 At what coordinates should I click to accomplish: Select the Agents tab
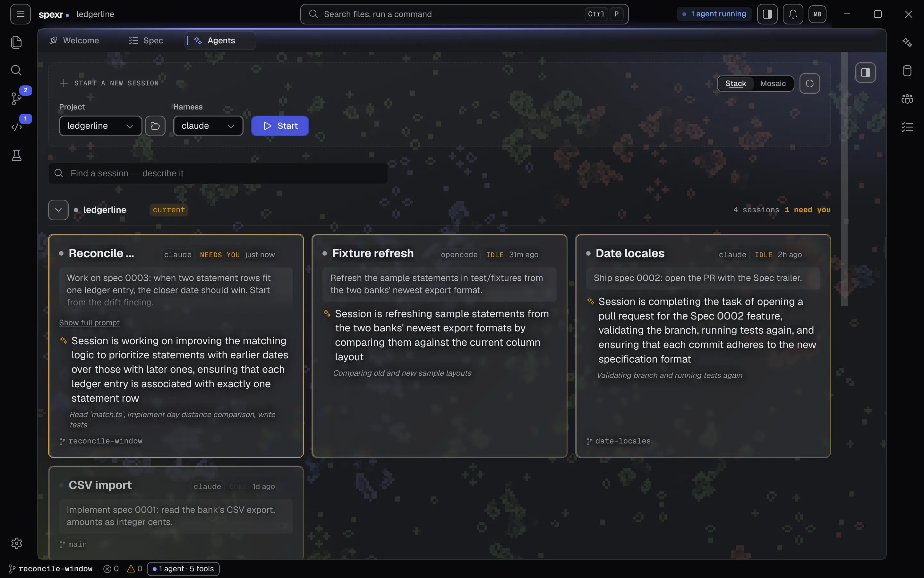pyautogui.click(x=220, y=40)
